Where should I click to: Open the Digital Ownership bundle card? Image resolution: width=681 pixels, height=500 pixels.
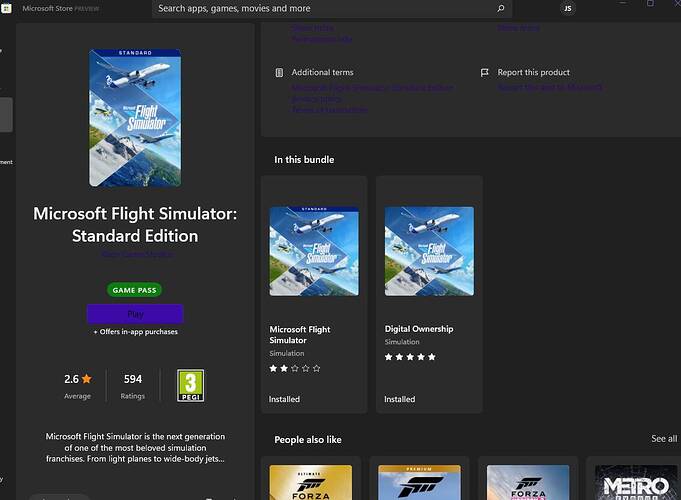pyautogui.click(x=429, y=295)
